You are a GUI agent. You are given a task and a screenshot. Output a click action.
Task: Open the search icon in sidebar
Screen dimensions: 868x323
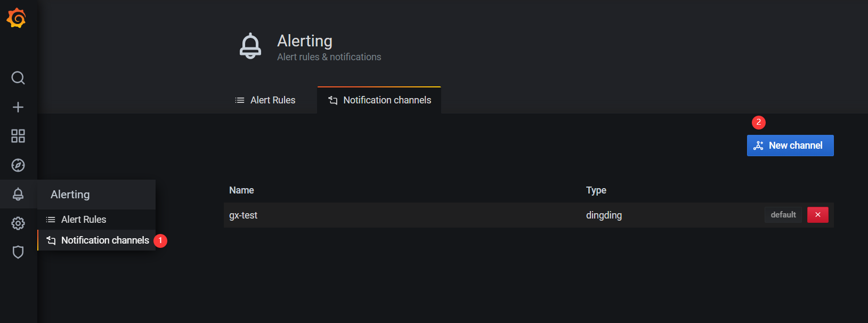tap(18, 78)
